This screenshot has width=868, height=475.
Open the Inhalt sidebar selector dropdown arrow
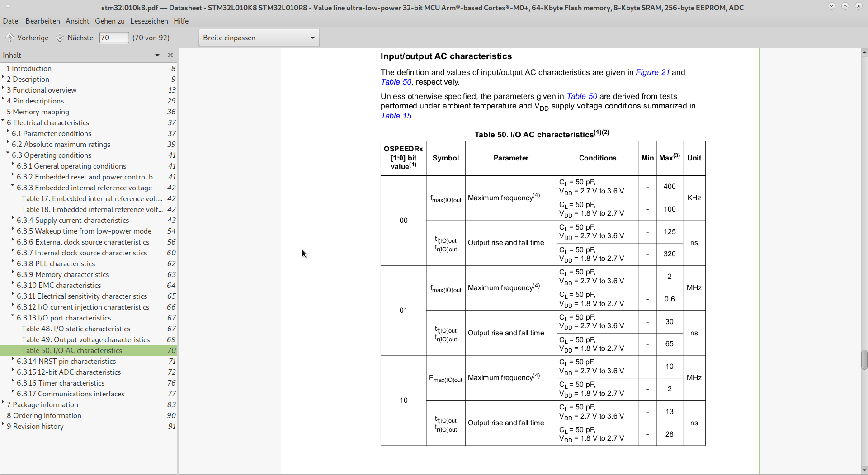click(x=157, y=55)
